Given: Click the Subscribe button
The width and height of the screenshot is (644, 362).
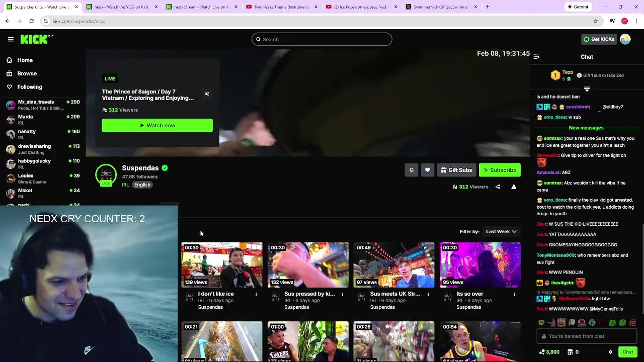Looking at the screenshot, I should [500, 170].
